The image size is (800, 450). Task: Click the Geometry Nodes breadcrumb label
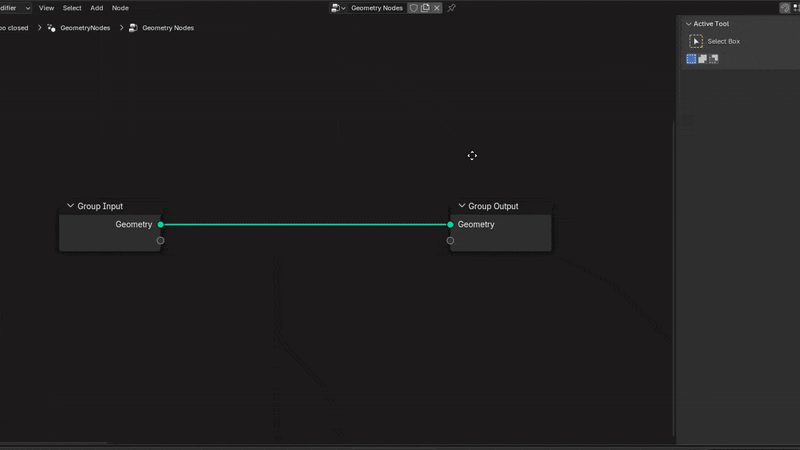(x=167, y=28)
